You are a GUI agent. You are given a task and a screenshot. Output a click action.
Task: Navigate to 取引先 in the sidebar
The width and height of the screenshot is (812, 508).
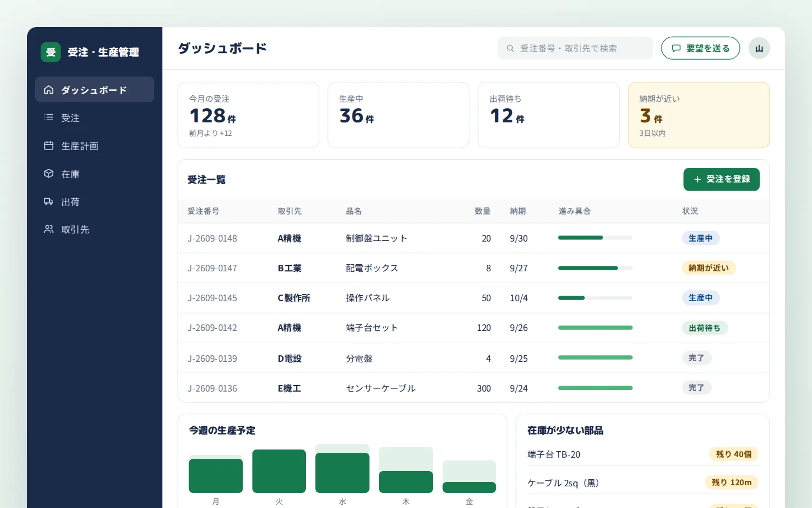(x=95, y=229)
